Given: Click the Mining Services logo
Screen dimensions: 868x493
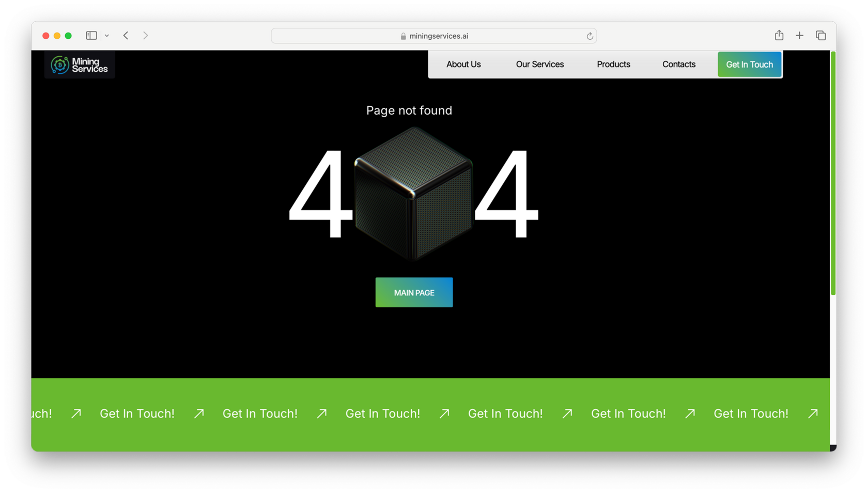Looking at the screenshot, I should [80, 65].
